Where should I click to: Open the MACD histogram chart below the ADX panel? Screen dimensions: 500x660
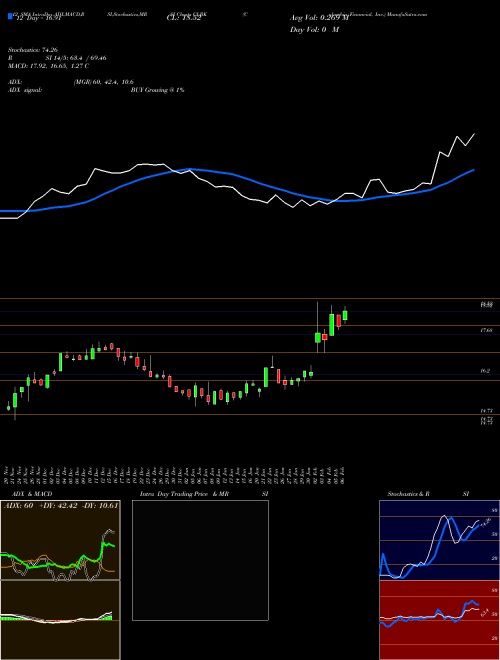(60, 620)
